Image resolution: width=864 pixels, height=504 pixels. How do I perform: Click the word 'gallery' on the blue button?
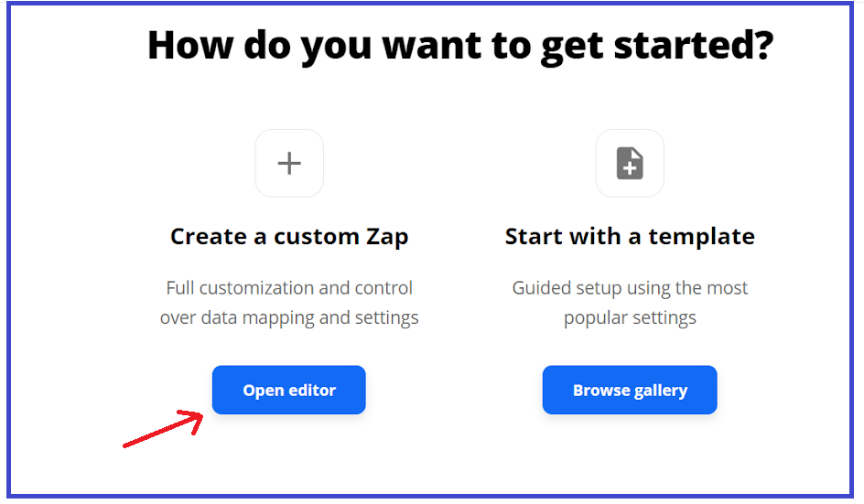tap(661, 391)
